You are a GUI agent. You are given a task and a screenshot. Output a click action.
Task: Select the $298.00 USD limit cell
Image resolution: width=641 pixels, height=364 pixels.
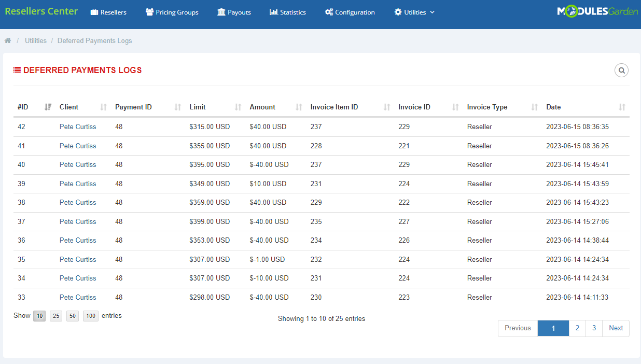coord(210,297)
